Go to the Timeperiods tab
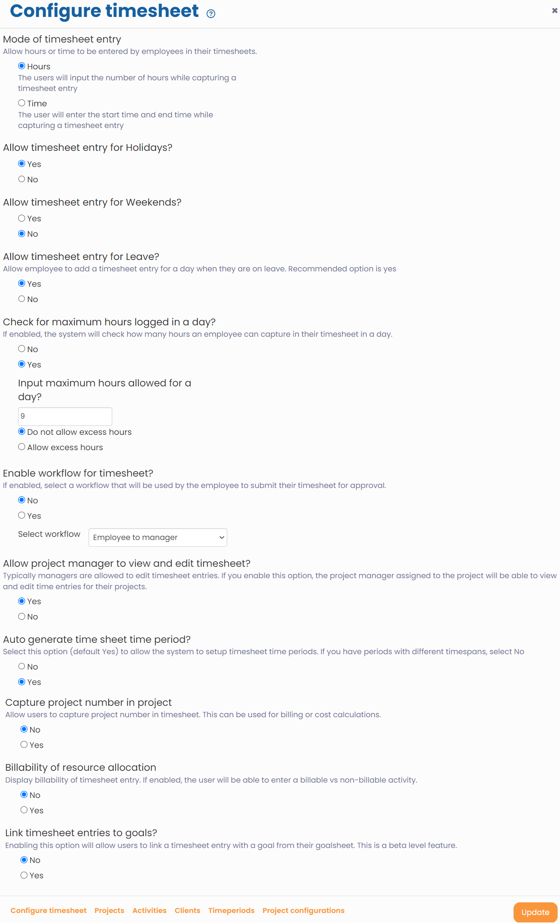This screenshot has height=924, width=560. pos(231,911)
